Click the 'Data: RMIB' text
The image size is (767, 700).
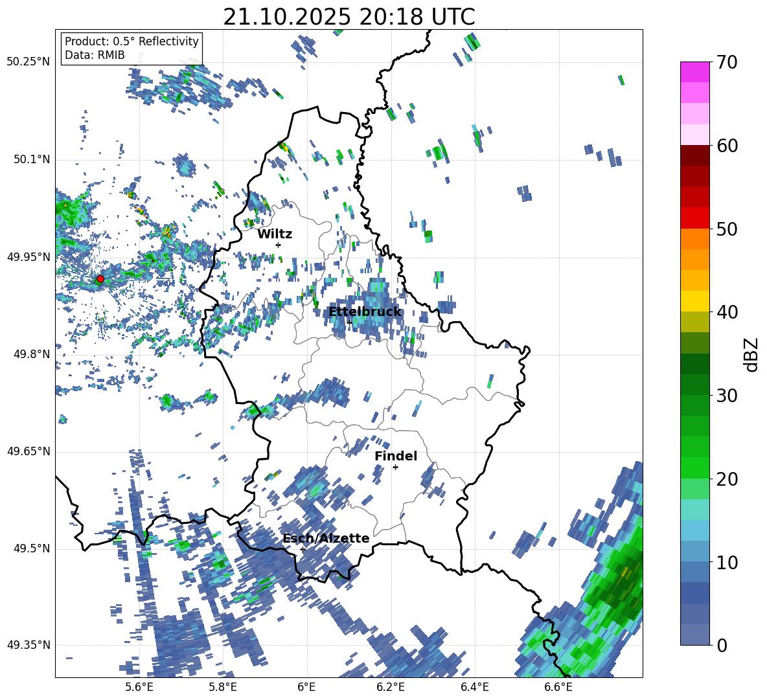(x=95, y=55)
